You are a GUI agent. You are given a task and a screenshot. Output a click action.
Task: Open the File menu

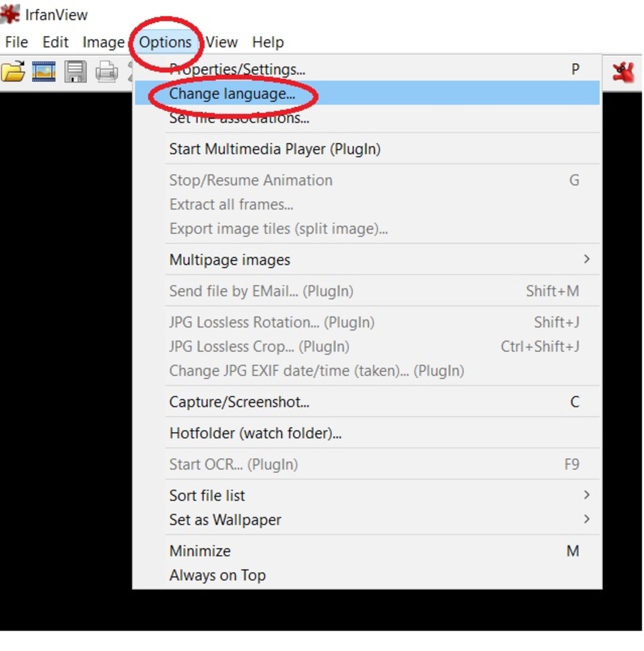point(16,42)
